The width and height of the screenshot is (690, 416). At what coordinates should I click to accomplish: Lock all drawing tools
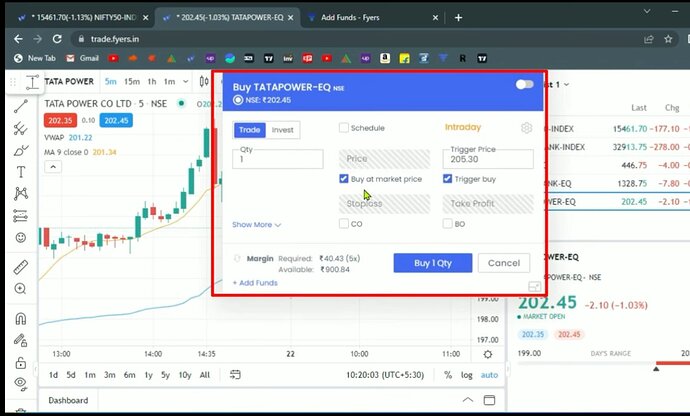[21, 363]
